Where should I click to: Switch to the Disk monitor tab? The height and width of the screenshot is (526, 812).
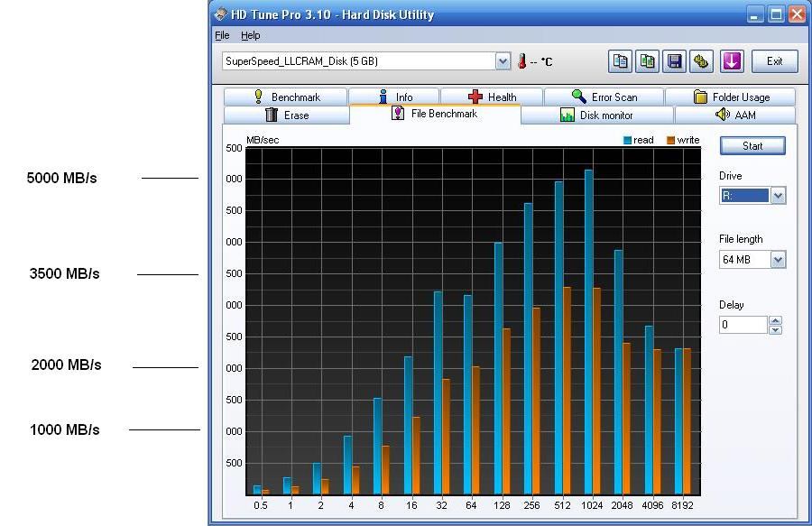pos(597,115)
